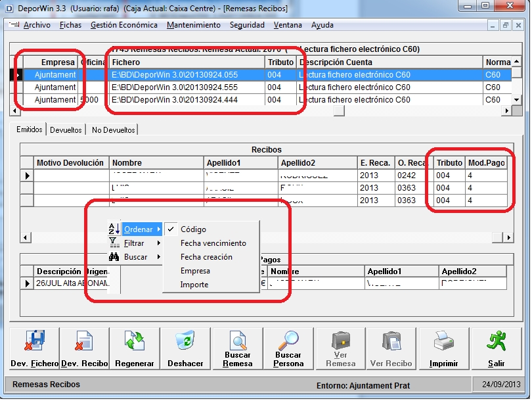Click the Dev. Fichero button label
Image resolution: width=532 pixels, height=401 pixels.
tap(35, 364)
